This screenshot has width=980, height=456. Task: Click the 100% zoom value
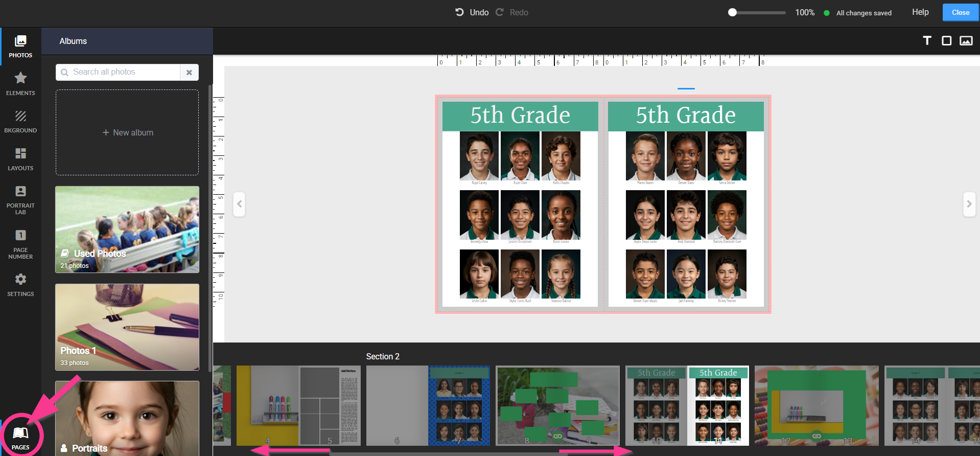coord(805,12)
